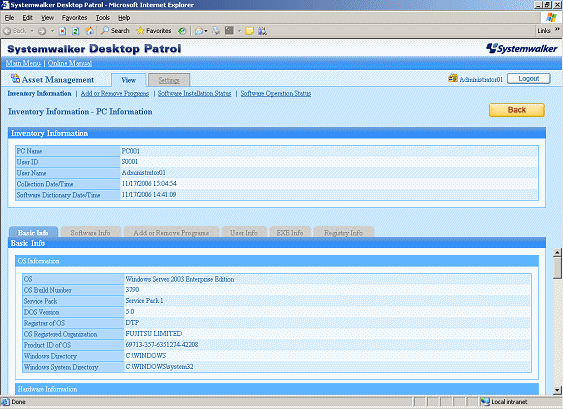Switch to the Settings tab
Viewport: 563px width, 409px height.
(x=169, y=80)
